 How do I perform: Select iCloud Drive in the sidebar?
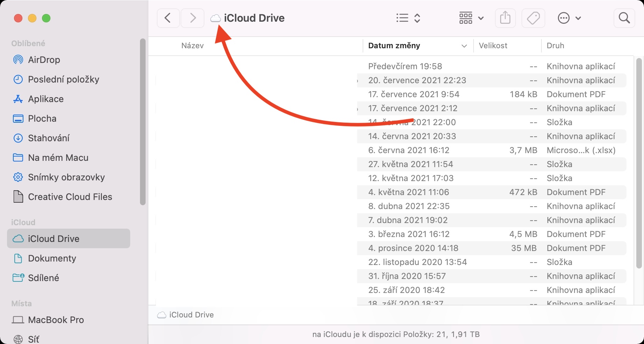click(54, 239)
